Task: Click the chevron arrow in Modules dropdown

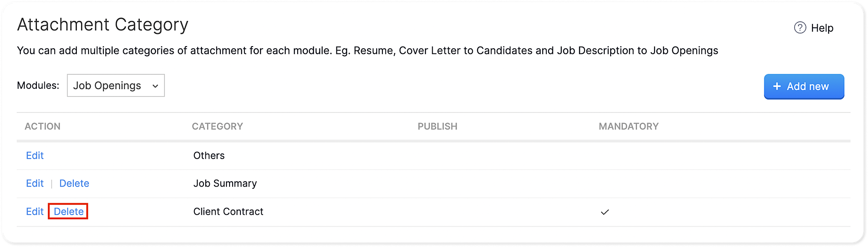Action: coord(155,86)
